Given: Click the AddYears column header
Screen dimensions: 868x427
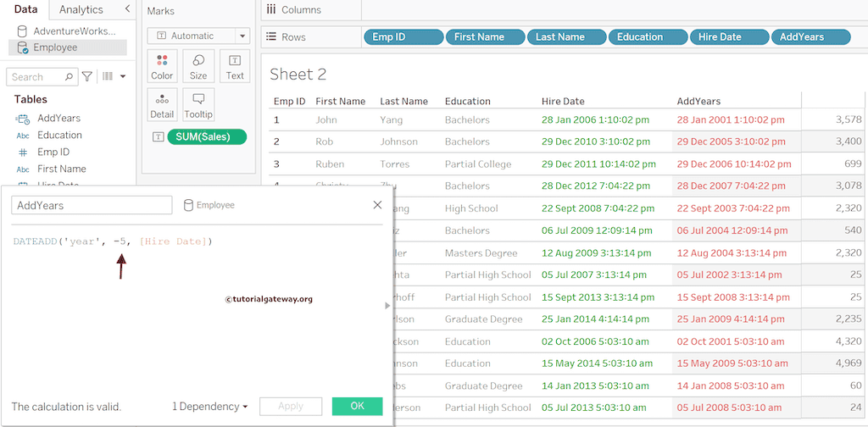Looking at the screenshot, I should pyautogui.click(x=698, y=101).
